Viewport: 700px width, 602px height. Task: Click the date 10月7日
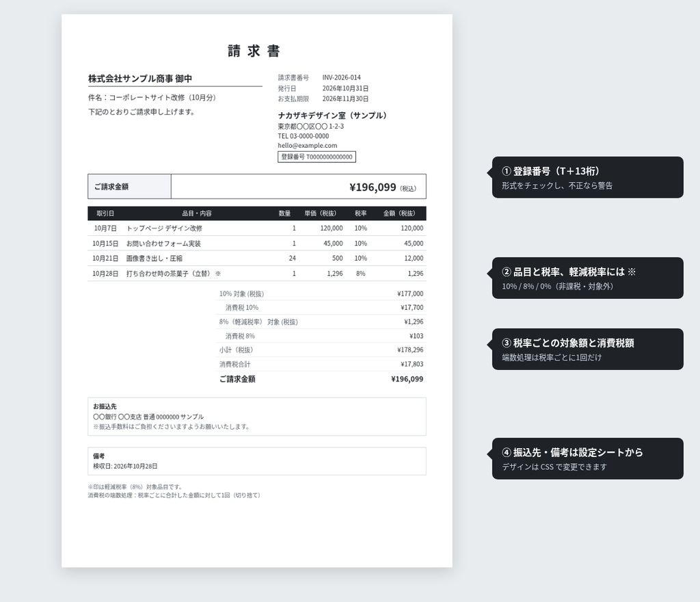click(105, 228)
